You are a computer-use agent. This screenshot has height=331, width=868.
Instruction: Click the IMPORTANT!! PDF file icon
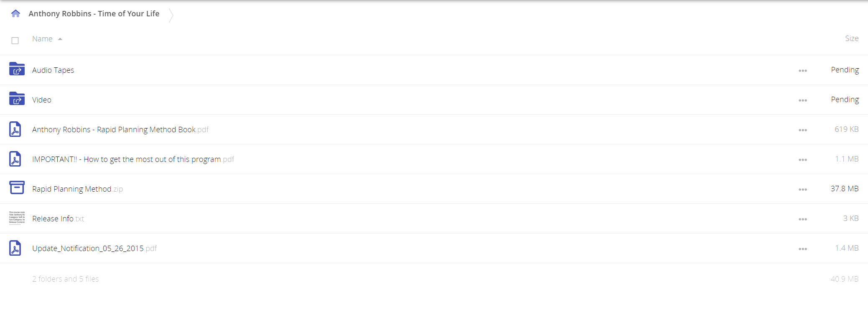[15, 159]
